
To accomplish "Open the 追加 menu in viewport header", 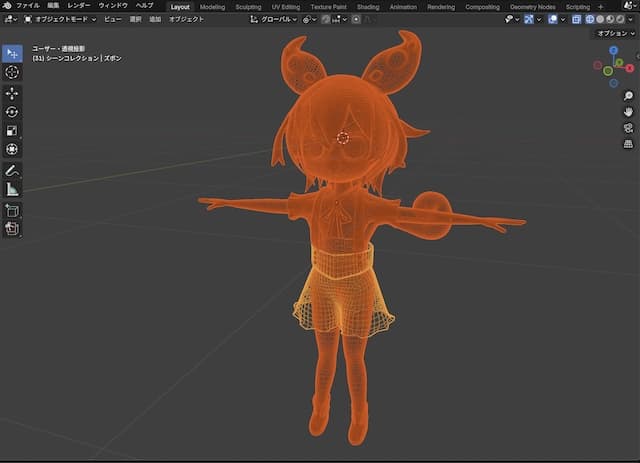I will coord(154,19).
